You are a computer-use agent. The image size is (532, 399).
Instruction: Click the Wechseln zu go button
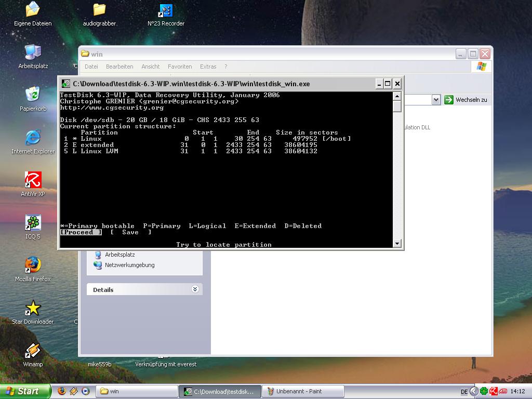tap(466, 100)
